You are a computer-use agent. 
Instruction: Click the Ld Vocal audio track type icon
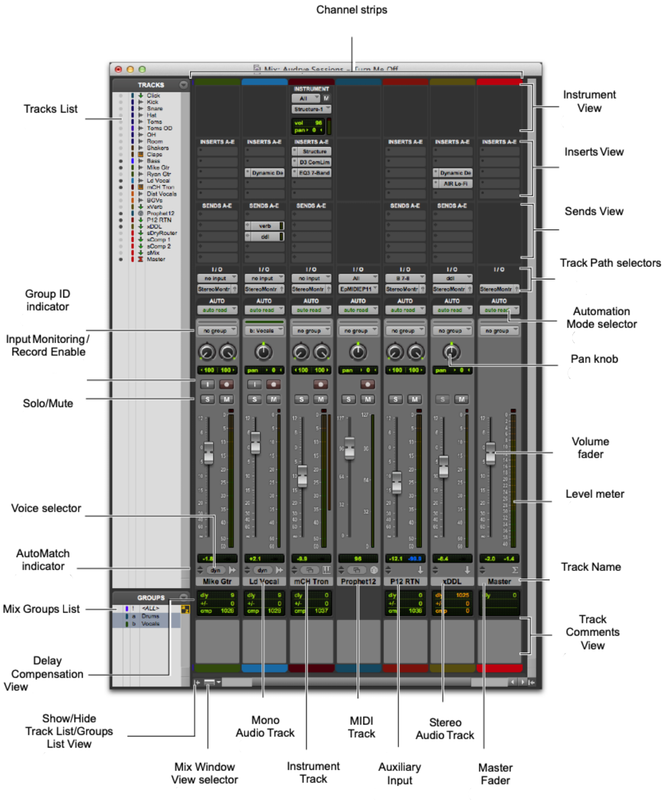pos(280,570)
